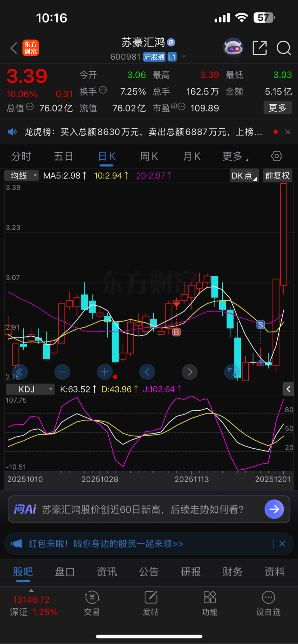This screenshot has height=644, width=298.
Task: Expand the stock code dropdown arrow
Action: pos(184,57)
